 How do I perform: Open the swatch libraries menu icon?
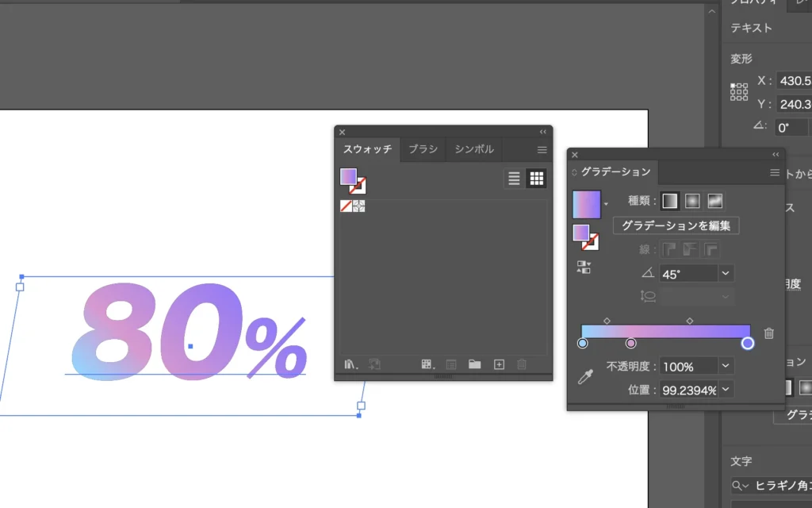pyautogui.click(x=350, y=364)
